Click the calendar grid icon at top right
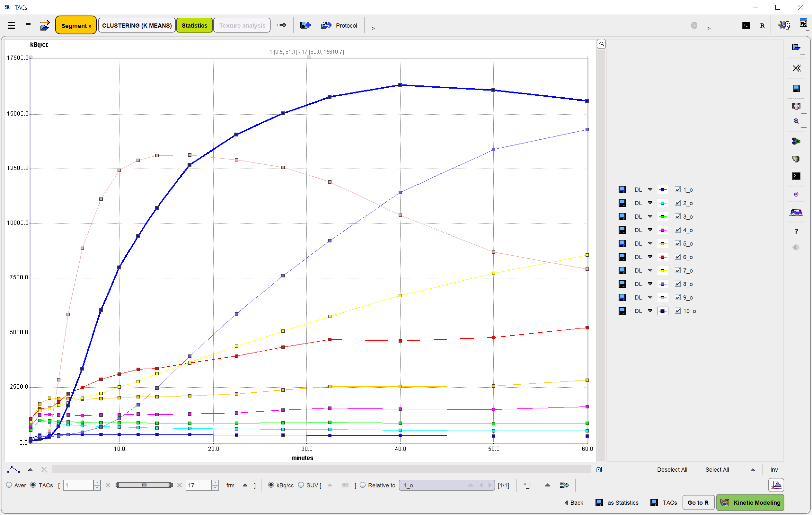 coord(804,23)
